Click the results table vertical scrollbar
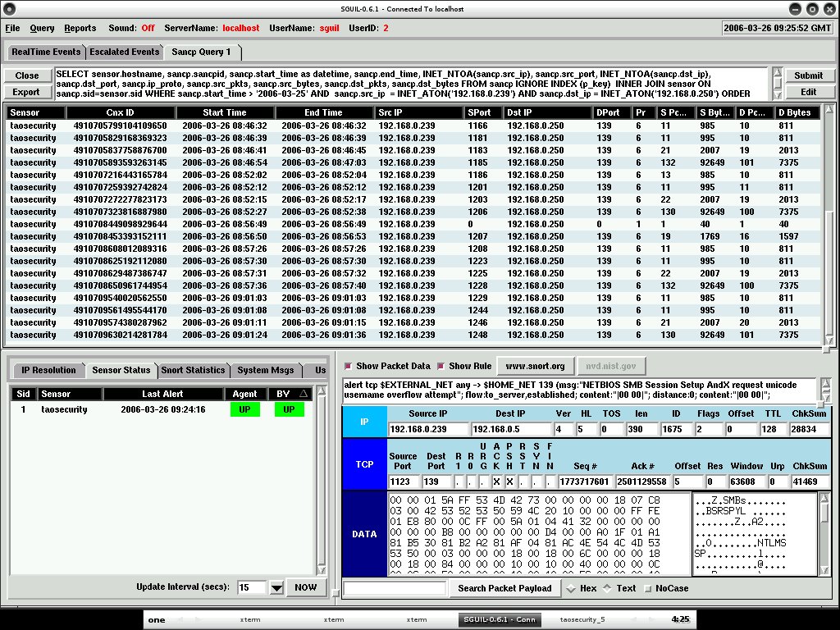Image resolution: width=840 pixels, height=630 pixels. (x=829, y=225)
